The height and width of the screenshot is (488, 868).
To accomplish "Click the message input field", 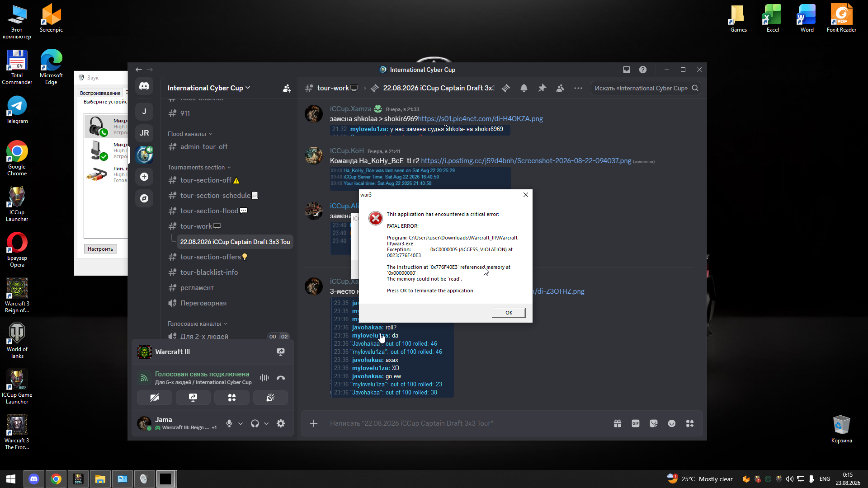I will pyautogui.click(x=466, y=423).
